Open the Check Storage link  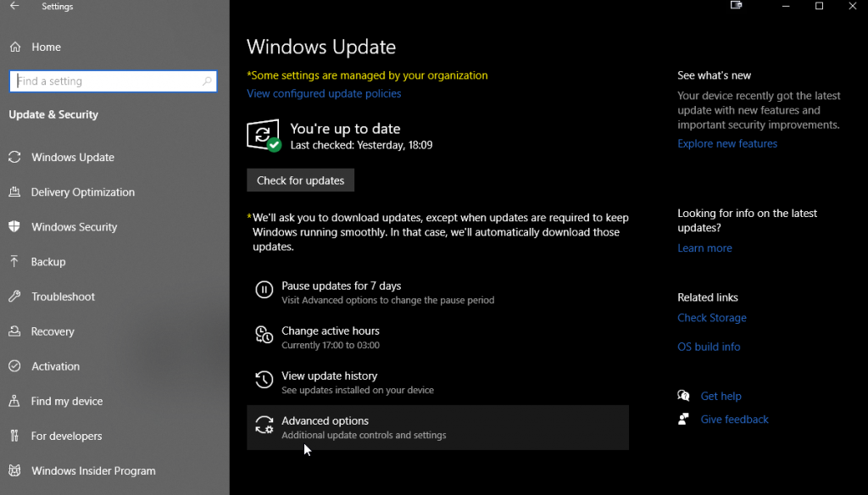pyautogui.click(x=712, y=318)
